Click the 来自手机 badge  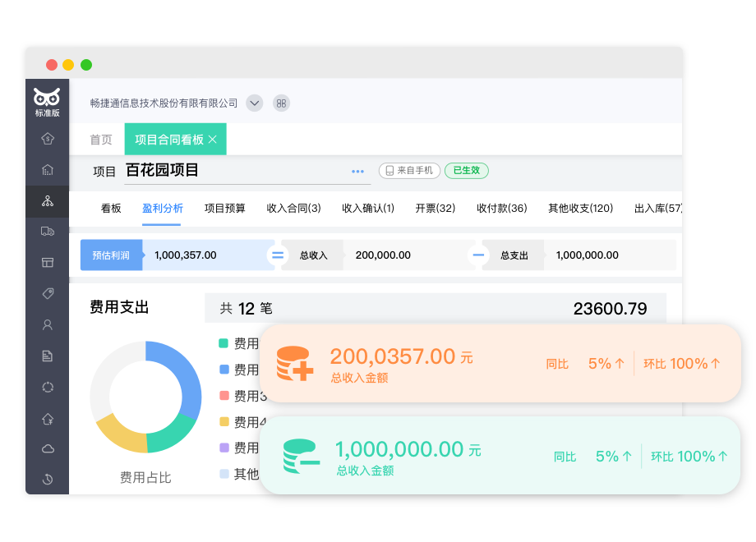tap(409, 171)
